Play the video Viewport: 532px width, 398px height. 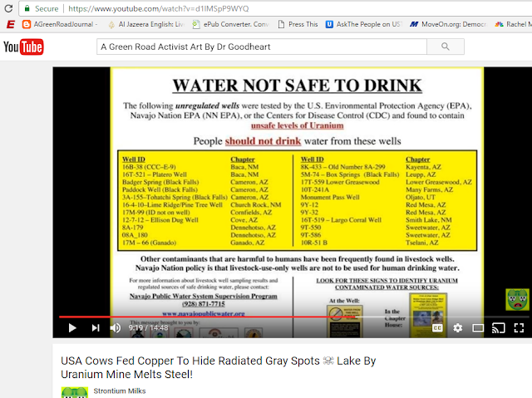72,328
